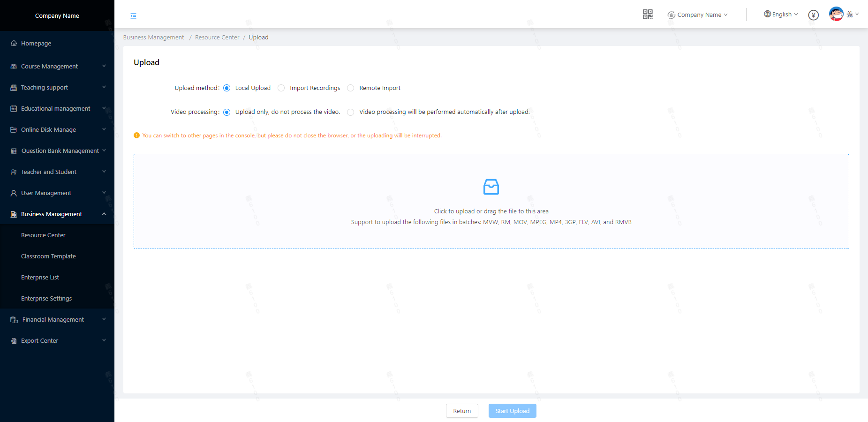Open the Company Name dropdown in header

coord(698,15)
